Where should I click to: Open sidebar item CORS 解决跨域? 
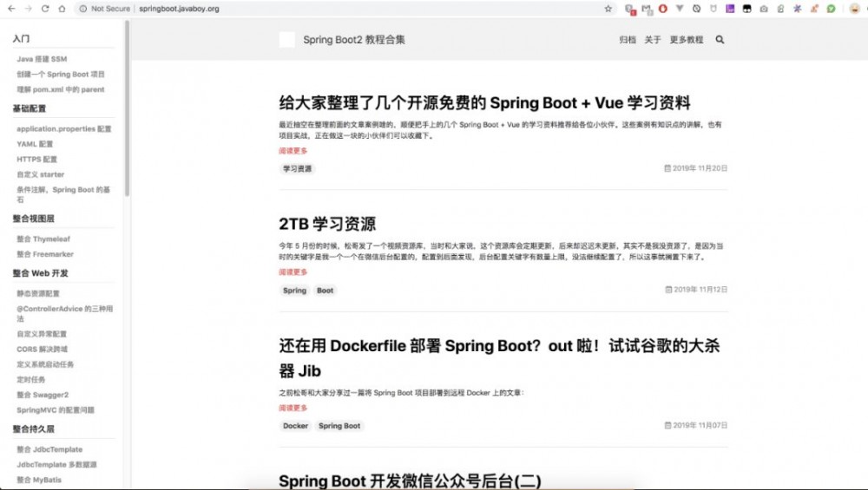(42, 349)
